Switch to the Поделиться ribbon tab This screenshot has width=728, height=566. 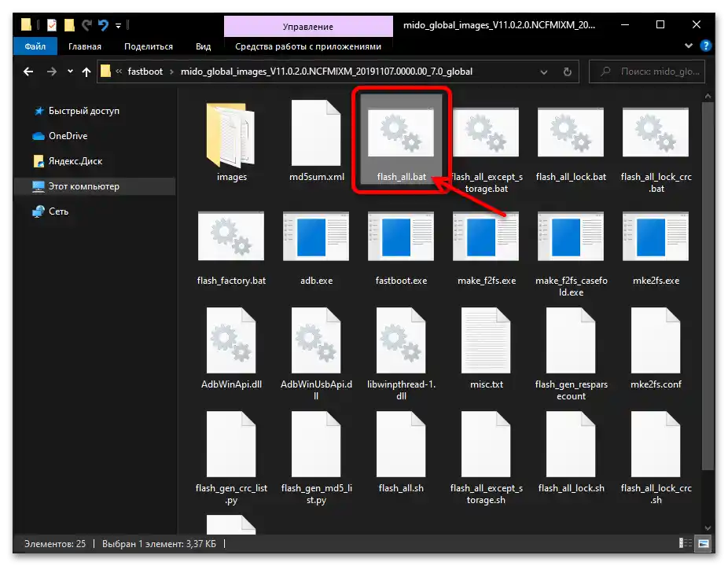coord(149,46)
